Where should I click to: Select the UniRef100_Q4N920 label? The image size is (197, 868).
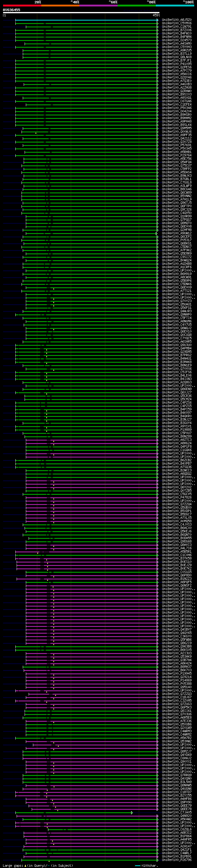click(176, 816)
